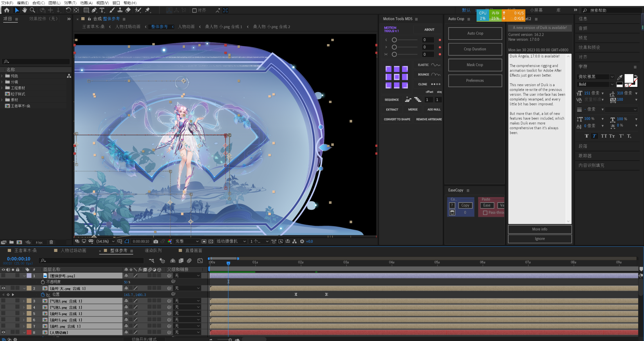Toggle the mask and shape path visibility icon
The image size is (644, 341).
point(127,241)
